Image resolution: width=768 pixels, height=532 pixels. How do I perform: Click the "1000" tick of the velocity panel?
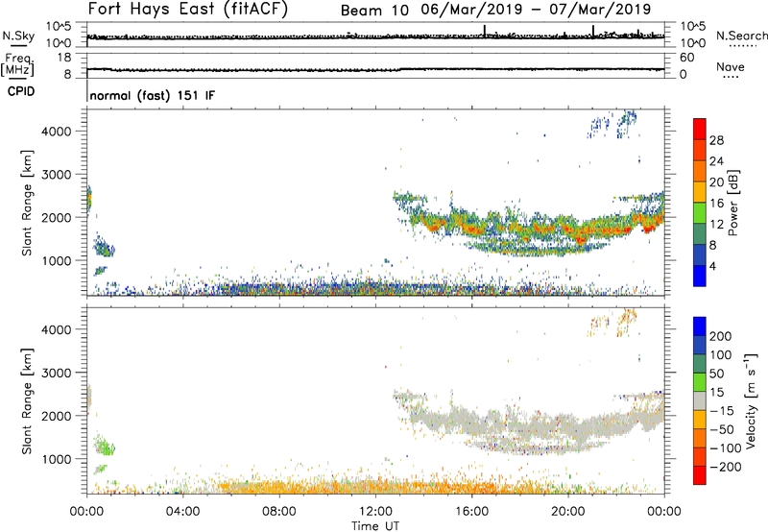(57, 459)
